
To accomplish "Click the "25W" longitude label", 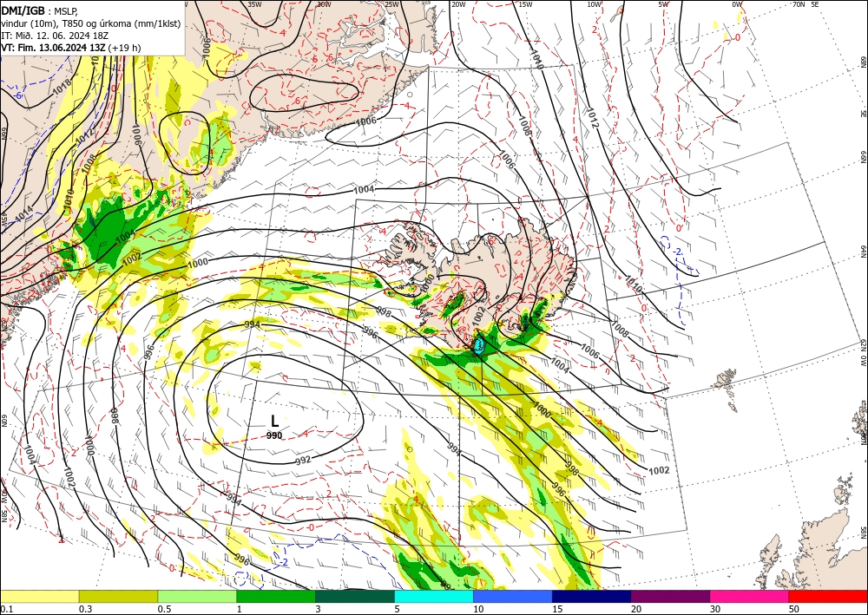I will (392, 4).
